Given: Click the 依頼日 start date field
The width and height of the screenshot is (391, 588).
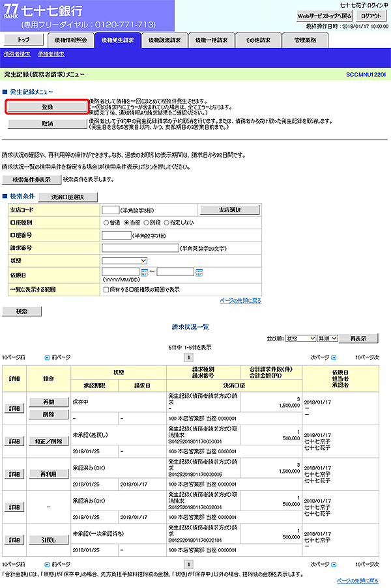Looking at the screenshot, I should point(121,272).
